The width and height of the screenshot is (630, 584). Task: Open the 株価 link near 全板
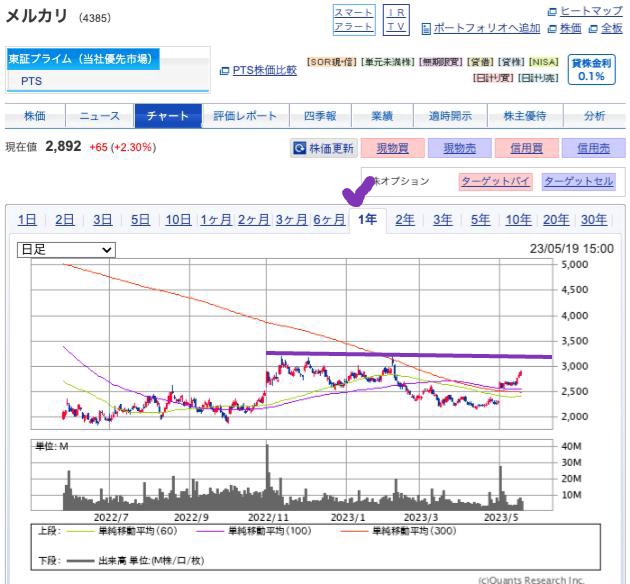[571, 28]
